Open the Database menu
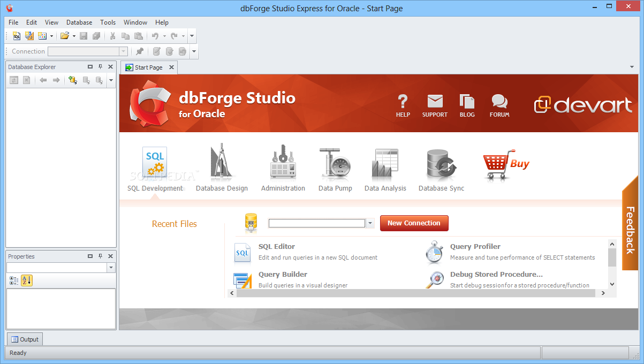The height and width of the screenshot is (364, 644). pyautogui.click(x=79, y=22)
